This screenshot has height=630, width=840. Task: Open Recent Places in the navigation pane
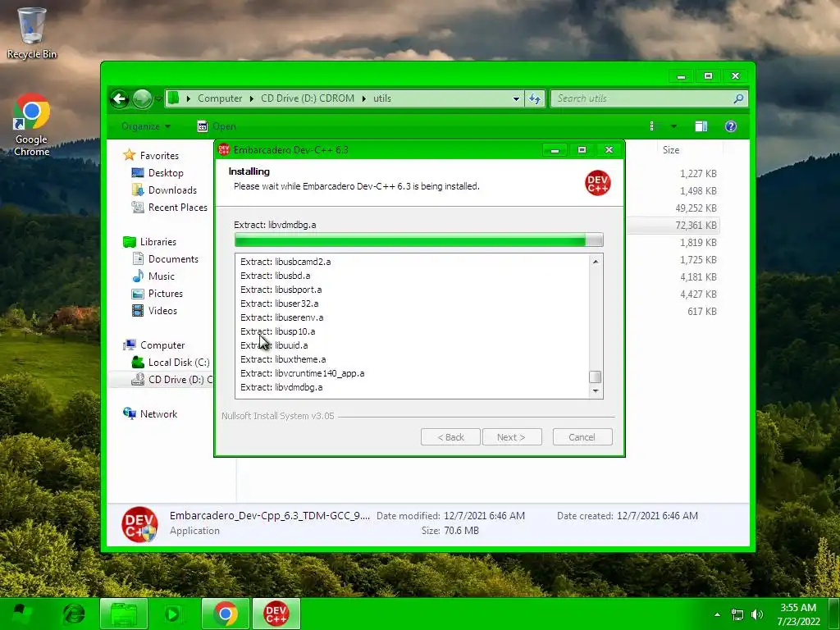click(177, 208)
